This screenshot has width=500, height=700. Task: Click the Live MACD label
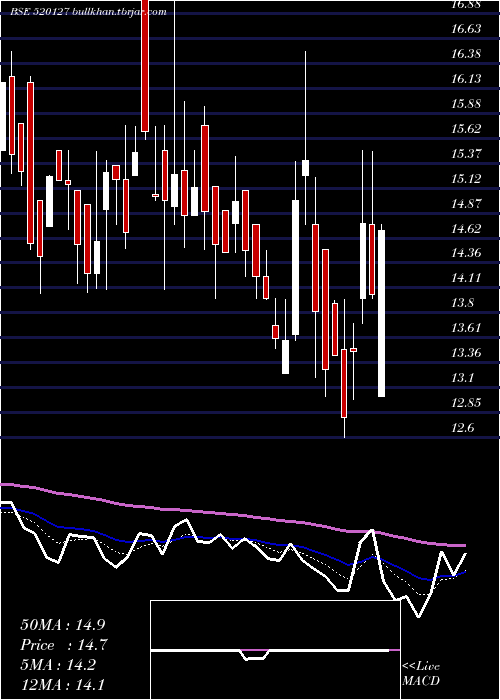(421, 673)
